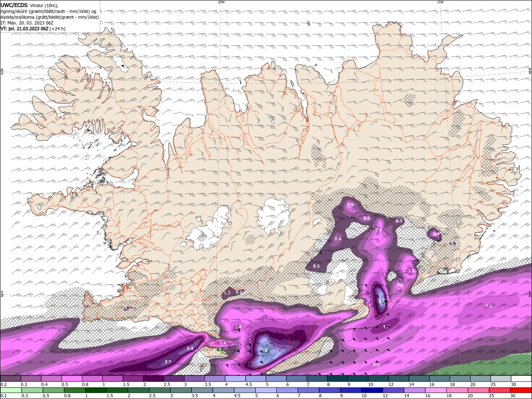Click the 0.9 precipitation value over the sea
The width and height of the screenshot is (532, 399).
click(x=376, y=365)
